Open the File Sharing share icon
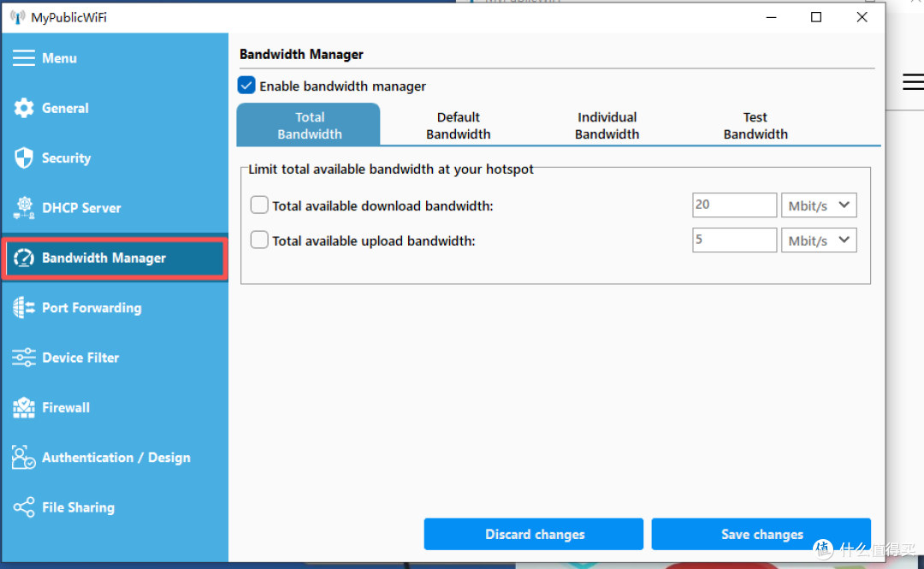Viewport: 924px width, 569px height. [24, 507]
